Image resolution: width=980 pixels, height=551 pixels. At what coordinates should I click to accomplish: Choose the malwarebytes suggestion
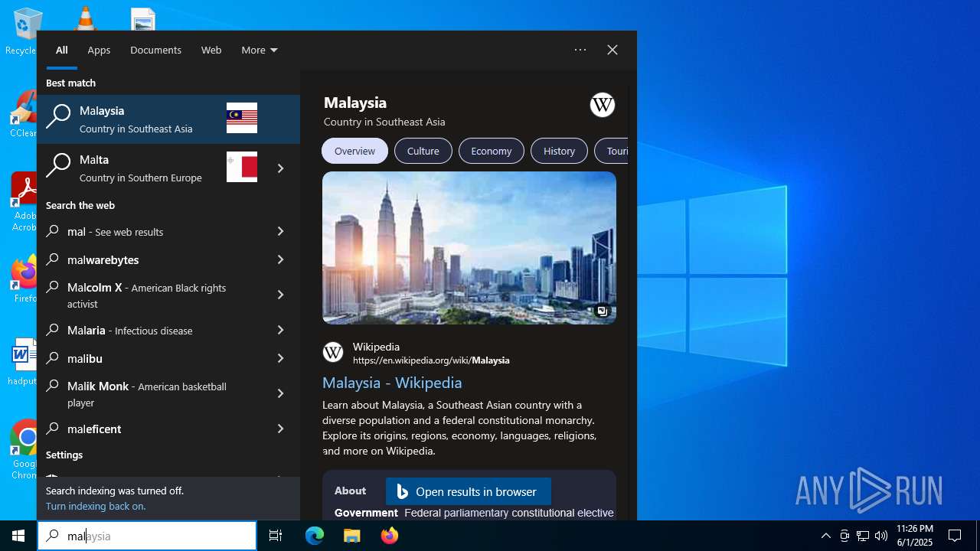[x=150, y=259]
